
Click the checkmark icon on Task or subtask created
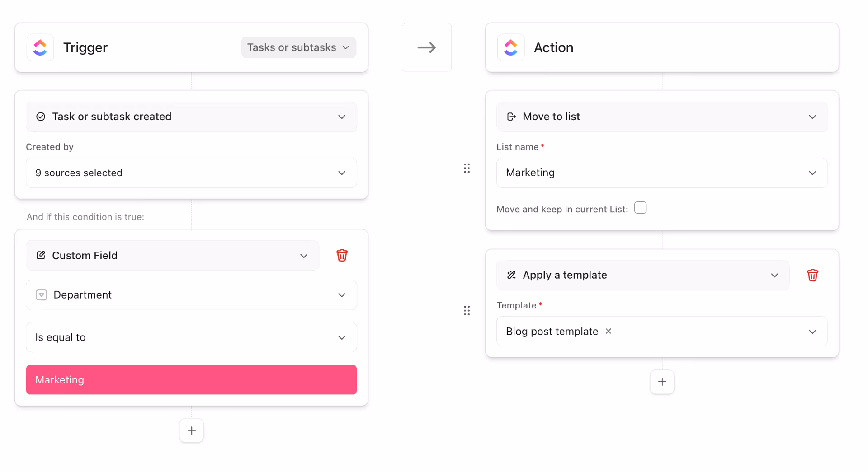(x=40, y=116)
